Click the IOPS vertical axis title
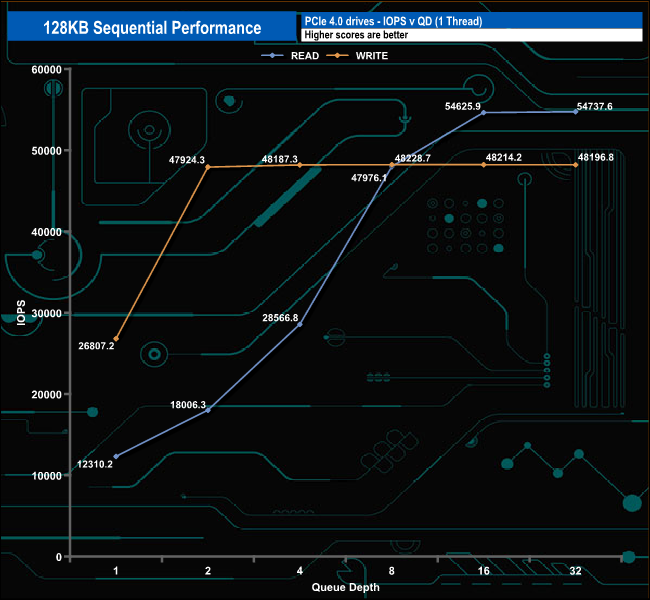 tap(21, 313)
